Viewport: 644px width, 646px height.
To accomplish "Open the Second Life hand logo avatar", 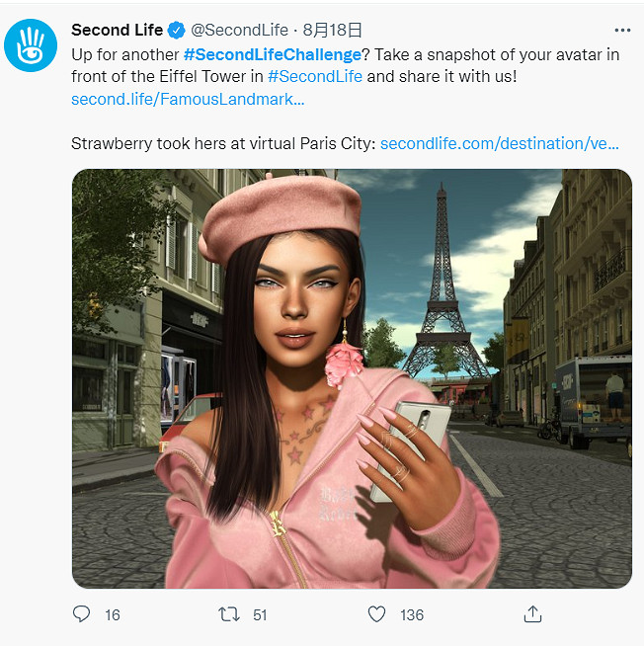I will pyautogui.click(x=31, y=45).
